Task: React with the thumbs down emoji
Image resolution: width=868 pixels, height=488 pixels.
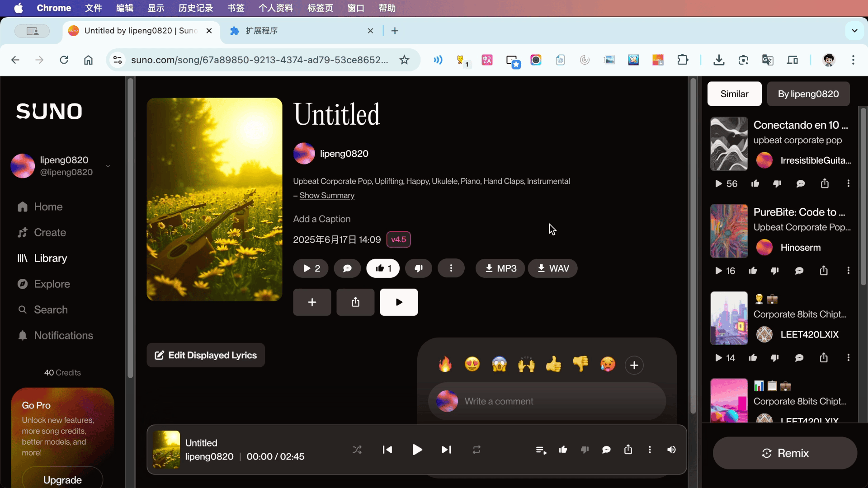Action: click(581, 364)
